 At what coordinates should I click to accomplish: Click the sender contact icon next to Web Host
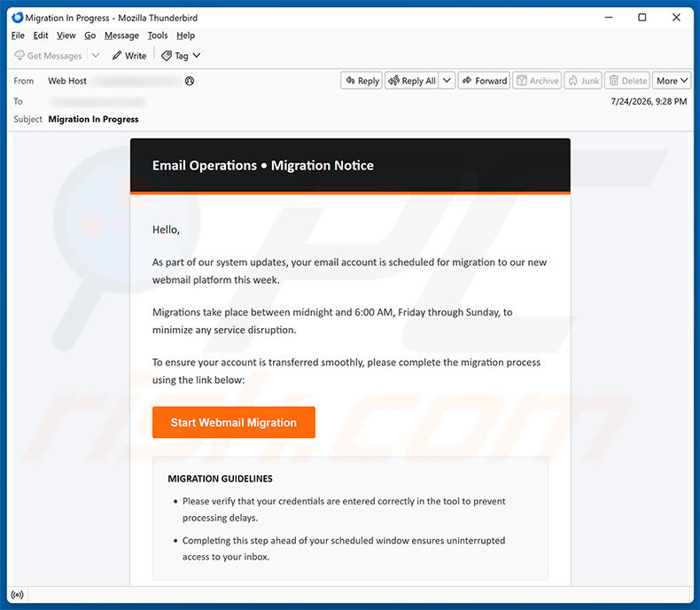click(190, 81)
